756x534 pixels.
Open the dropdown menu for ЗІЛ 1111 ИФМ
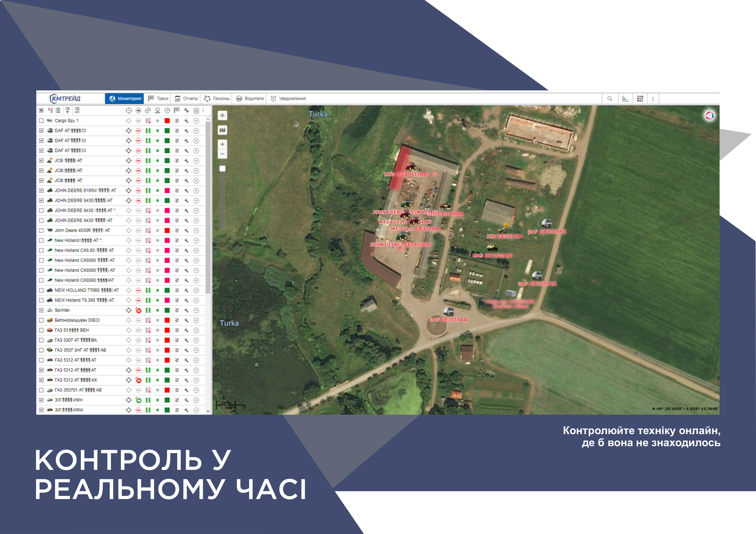coord(196,410)
